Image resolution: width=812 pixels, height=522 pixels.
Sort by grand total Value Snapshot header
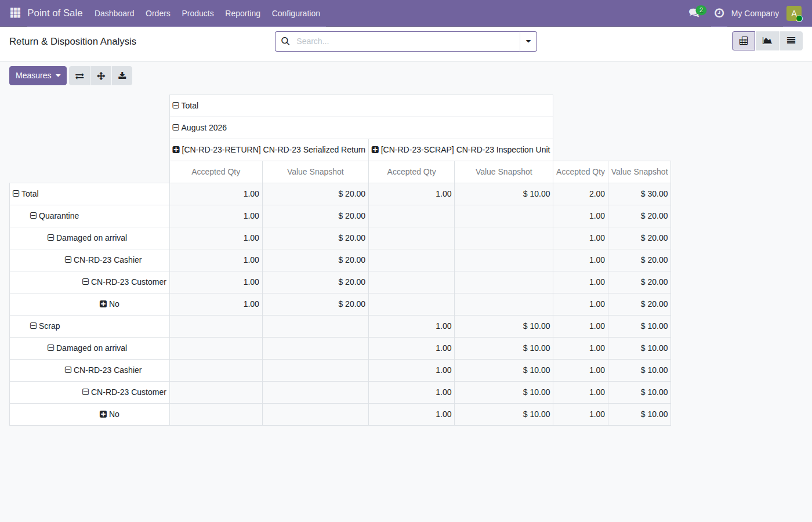(x=639, y=172)
